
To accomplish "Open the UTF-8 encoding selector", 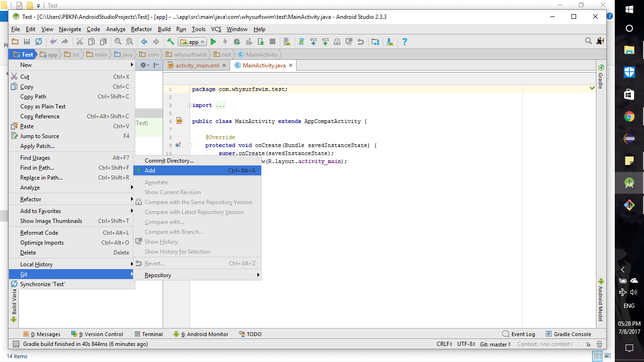I will (466, 344).
